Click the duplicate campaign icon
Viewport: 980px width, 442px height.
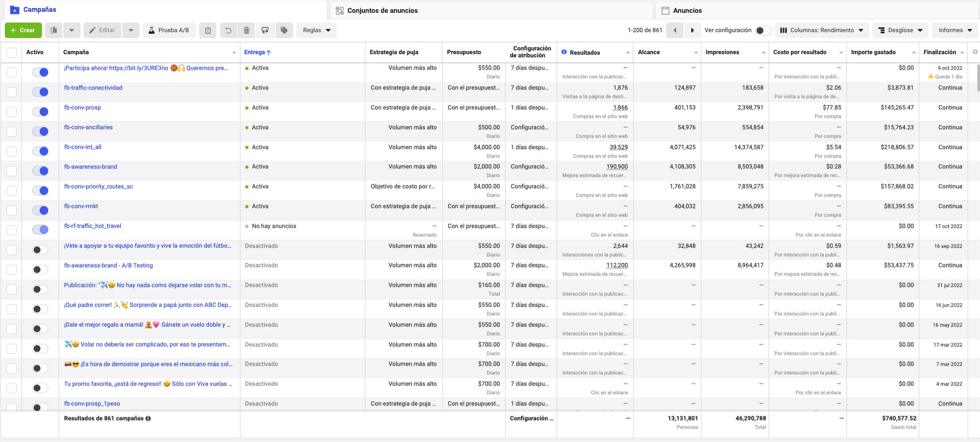pos(54,31)
